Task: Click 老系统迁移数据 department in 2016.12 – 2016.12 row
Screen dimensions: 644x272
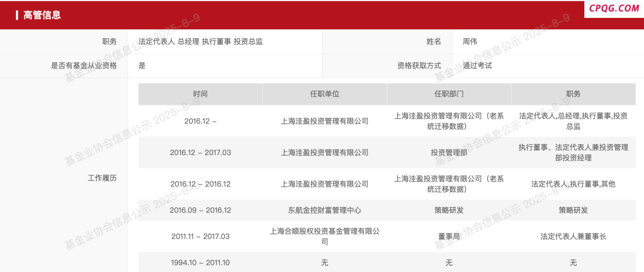Action: (449, 184)
